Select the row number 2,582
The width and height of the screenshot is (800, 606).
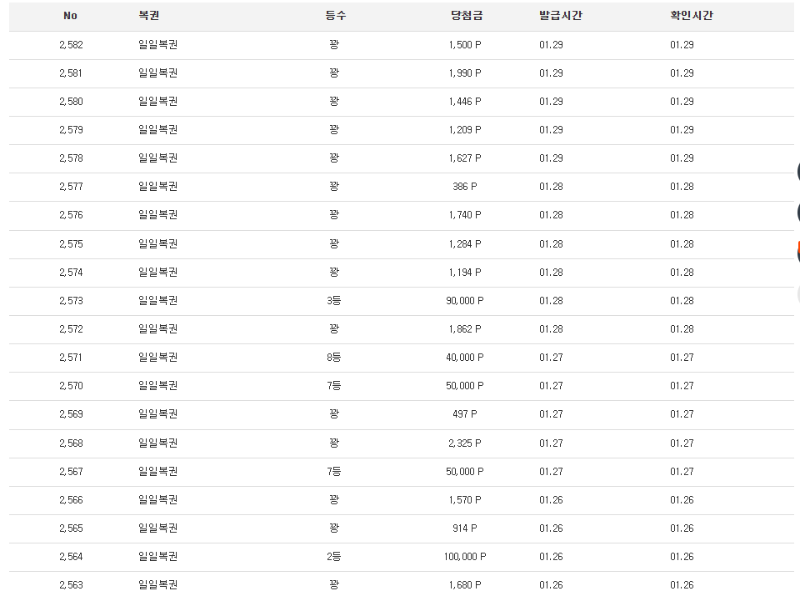point(71,45)
